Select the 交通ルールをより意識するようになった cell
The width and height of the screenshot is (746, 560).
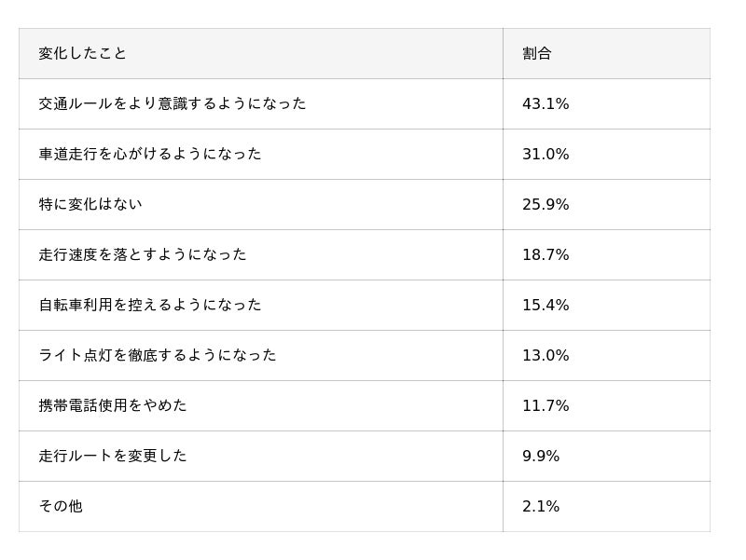[261, 103]
